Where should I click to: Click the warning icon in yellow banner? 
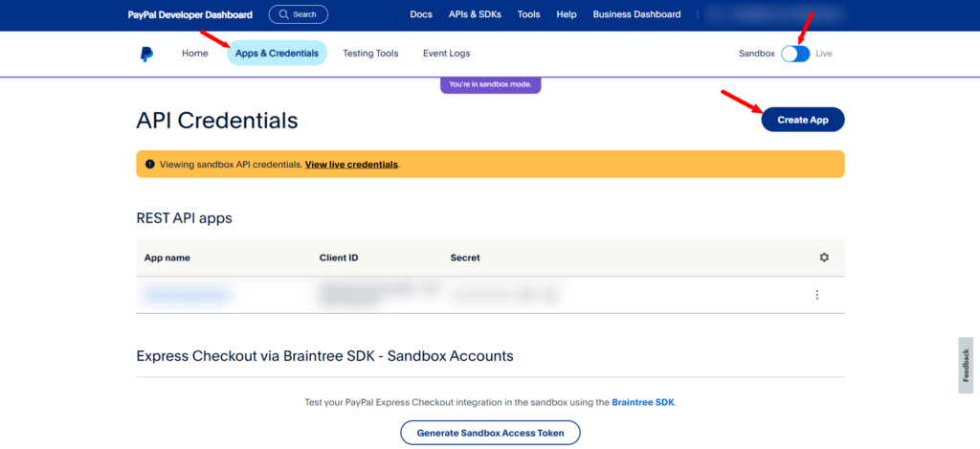(150, 165)
